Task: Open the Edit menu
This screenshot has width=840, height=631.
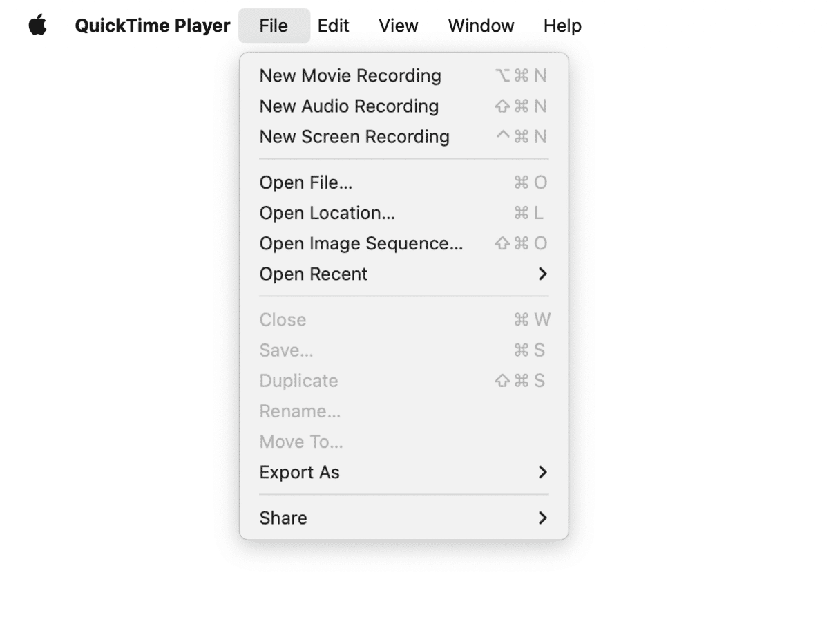Action: click(x=333, y=26)
